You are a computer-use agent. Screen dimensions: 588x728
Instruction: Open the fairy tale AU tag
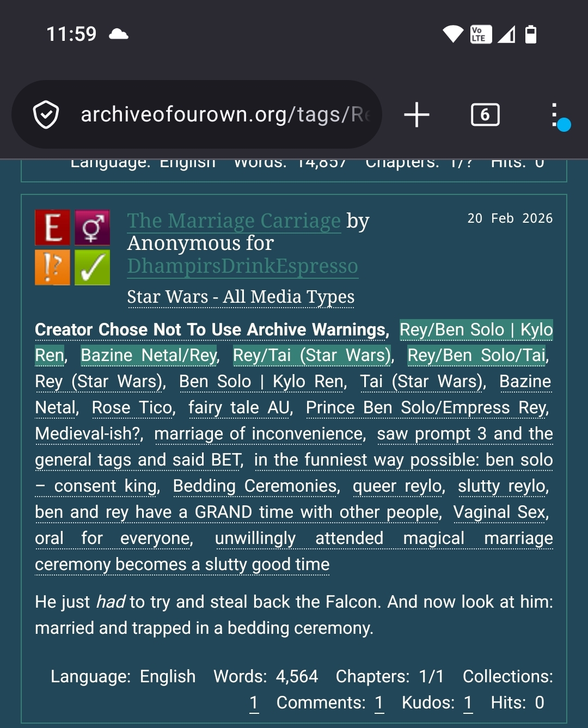tap(239, 408)
